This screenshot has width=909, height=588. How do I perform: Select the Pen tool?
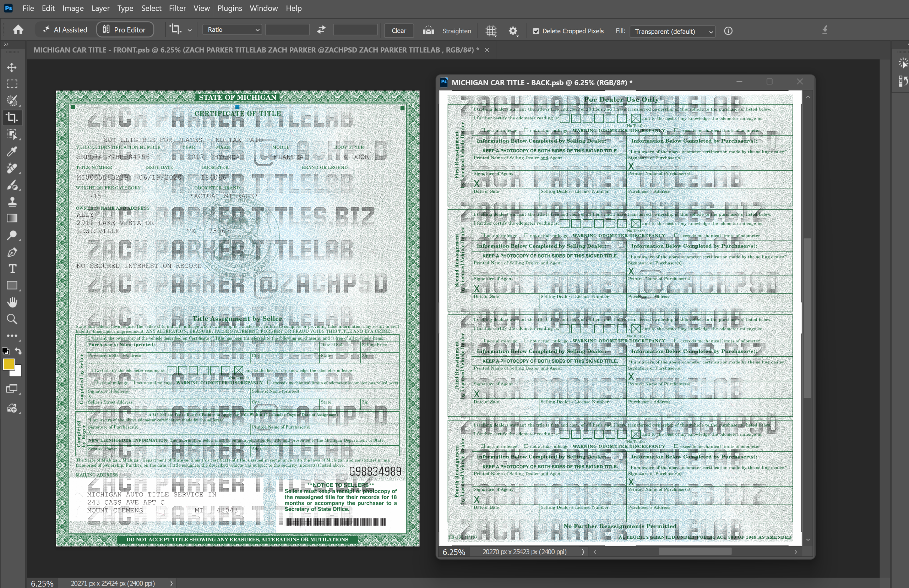[12, 252]
